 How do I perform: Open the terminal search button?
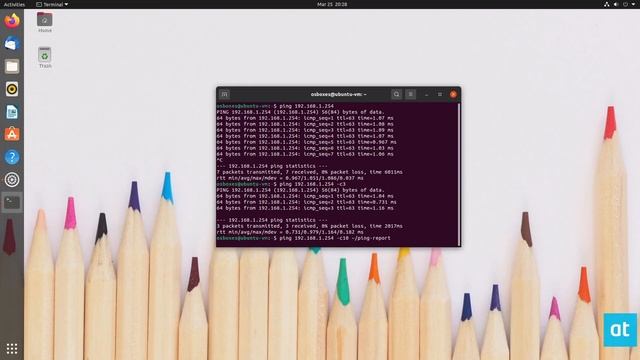[x=396, y=94]
